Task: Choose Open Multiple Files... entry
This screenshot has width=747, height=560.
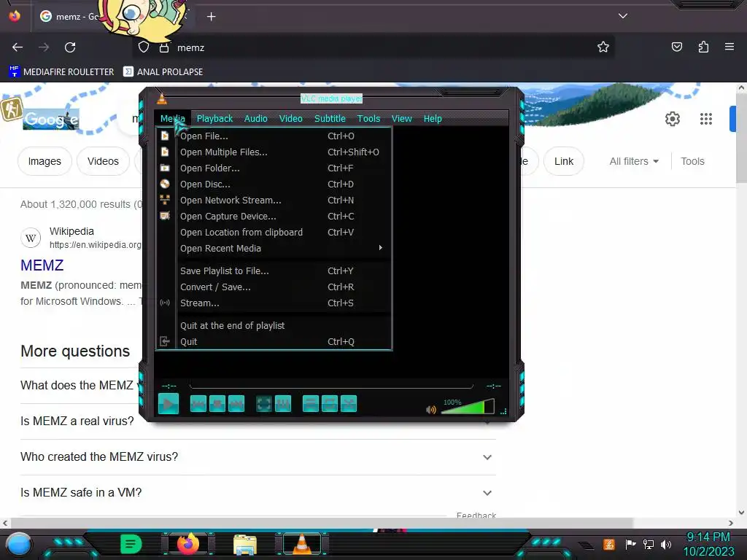Action: (x=274, y=152)
